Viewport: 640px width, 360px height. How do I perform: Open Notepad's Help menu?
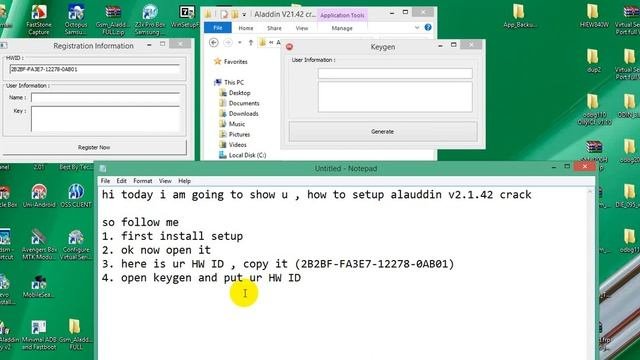coord(184,181)
